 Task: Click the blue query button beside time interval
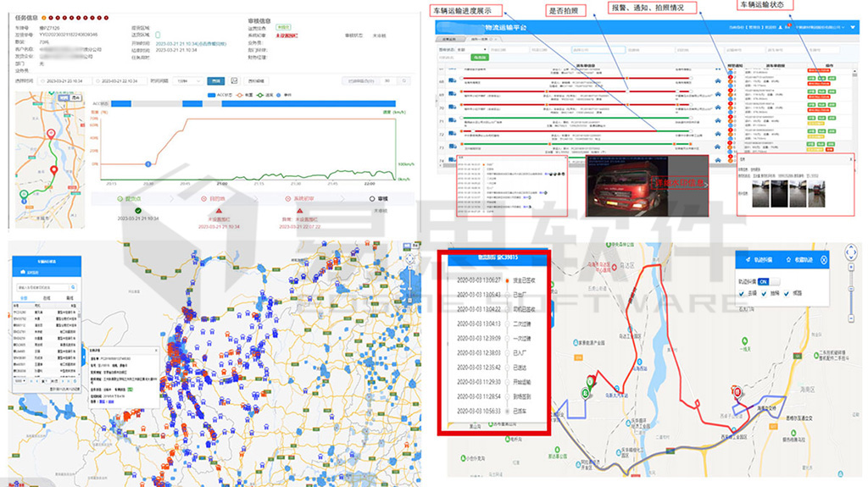216,81
